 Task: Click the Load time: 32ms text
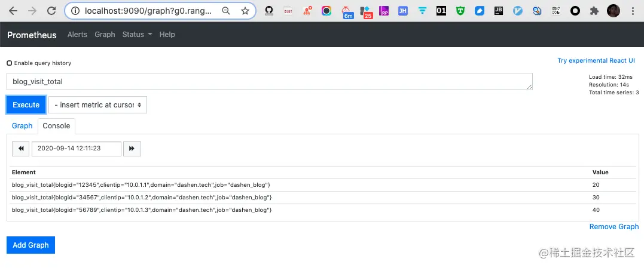click(x=611, y=77)
